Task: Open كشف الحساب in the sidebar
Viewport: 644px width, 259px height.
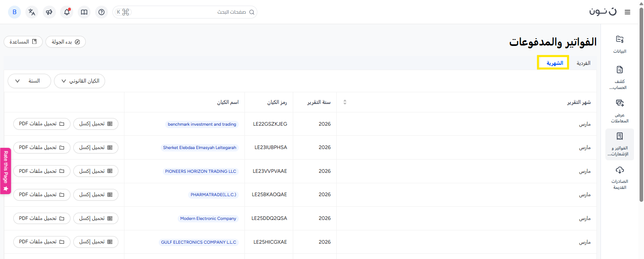Action: 619,77
